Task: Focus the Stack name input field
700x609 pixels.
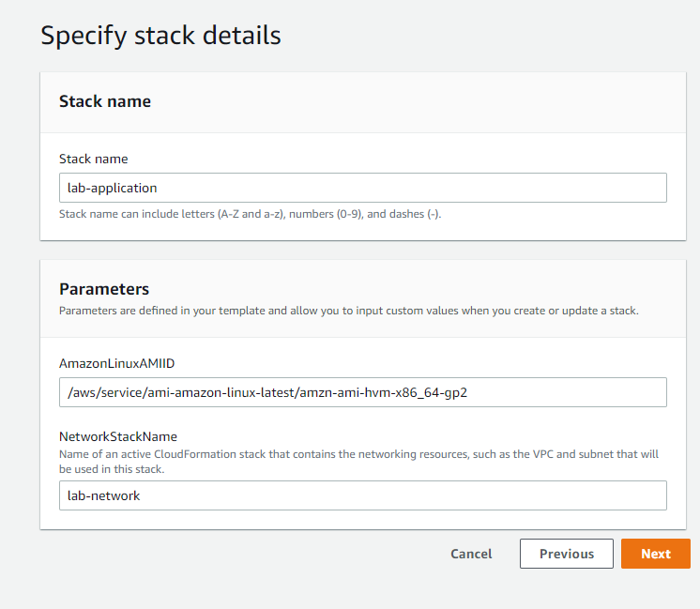Action: coord(362,188)
